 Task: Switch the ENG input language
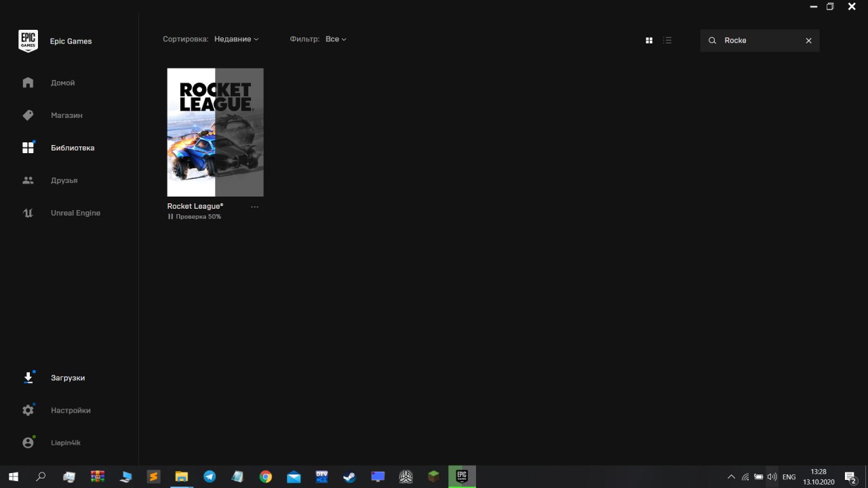click(x=789, y=477)
